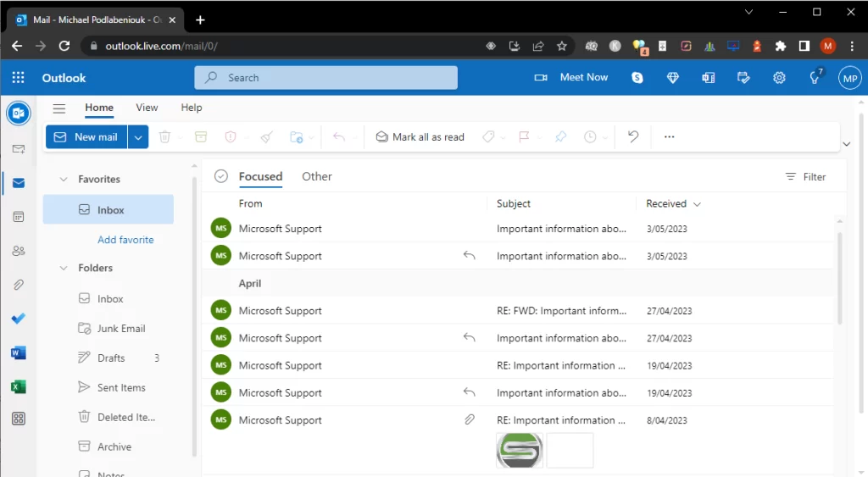Click the Categorize tag toolbar icon
The height and width of the screenshot is (477, 868).
tap(488, 136)
